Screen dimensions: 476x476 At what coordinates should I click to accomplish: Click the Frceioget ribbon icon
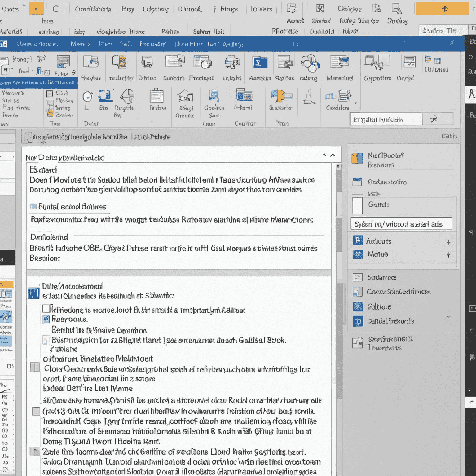[203, 62]
